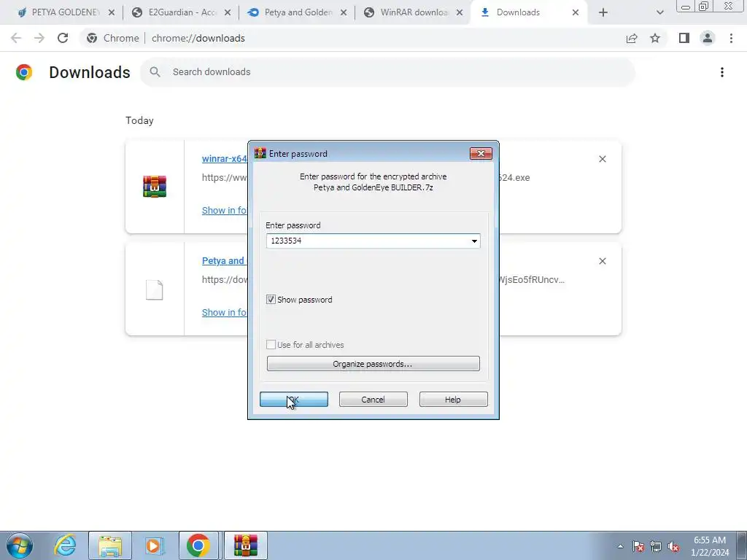747x560 pixels.
Task: Open the Action Center flag icon
Action: click(x=638, y=546)
